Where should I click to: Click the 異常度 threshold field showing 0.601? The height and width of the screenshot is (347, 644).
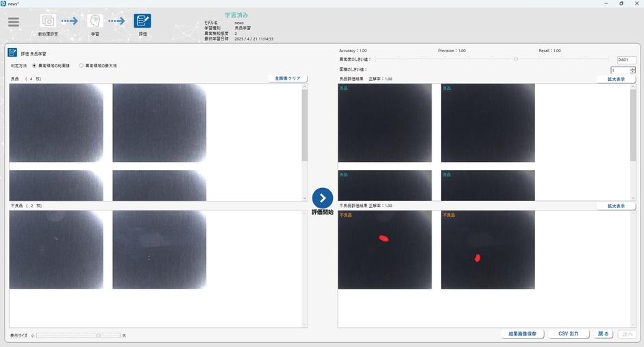tap(626, 60)
